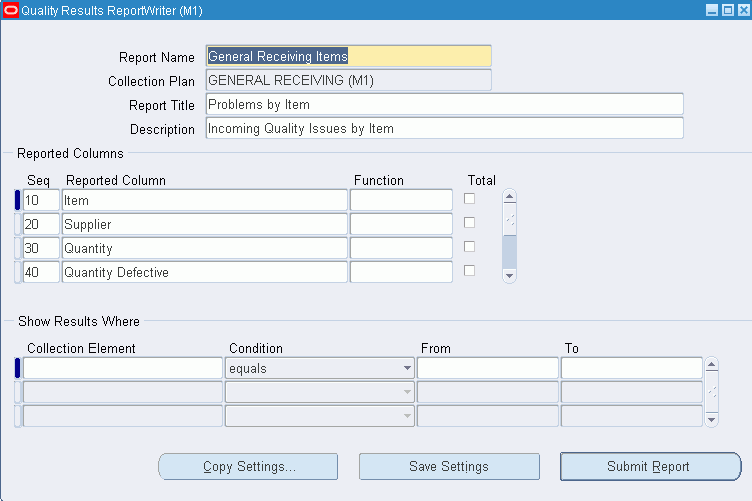The width and height of the screenshot is (752, 501).
Task: Click the Quantity Defective reported column field
Action: tap(205, 272)
